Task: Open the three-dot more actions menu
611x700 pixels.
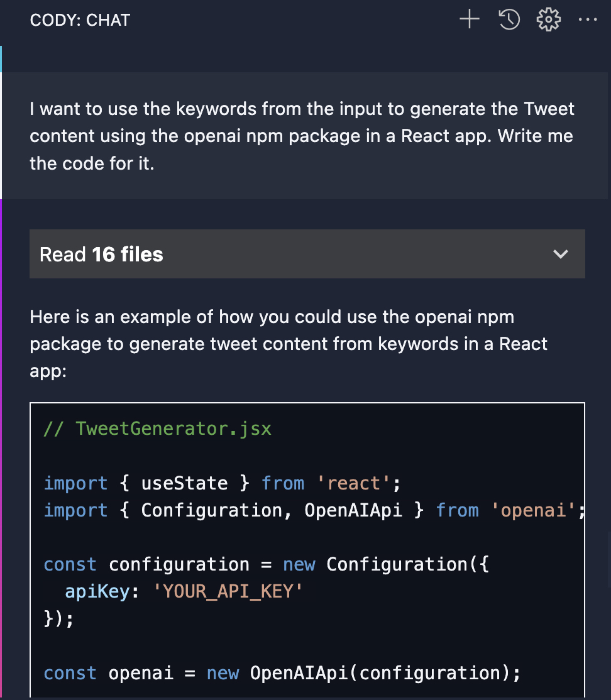Action: point(587,19)
